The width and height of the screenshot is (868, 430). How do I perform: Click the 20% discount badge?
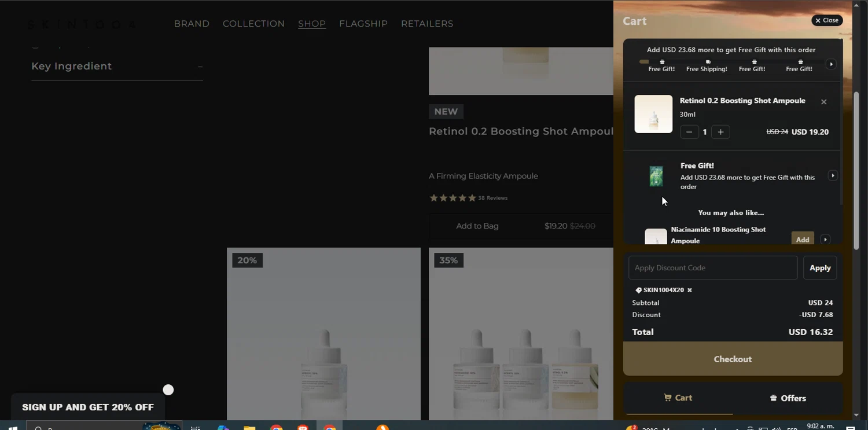tap(247, 260)
